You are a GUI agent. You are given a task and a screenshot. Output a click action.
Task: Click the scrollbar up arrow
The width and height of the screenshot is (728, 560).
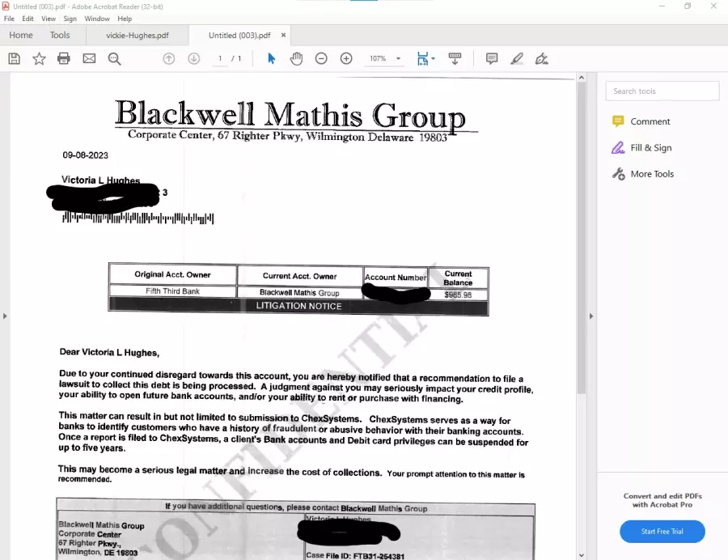click(x=582, y=78)
